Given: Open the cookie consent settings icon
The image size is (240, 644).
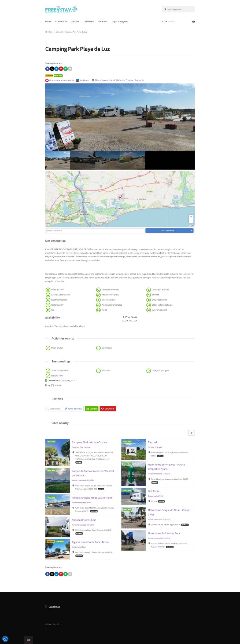Looking at the screenshot, I should tap(5, 639).
